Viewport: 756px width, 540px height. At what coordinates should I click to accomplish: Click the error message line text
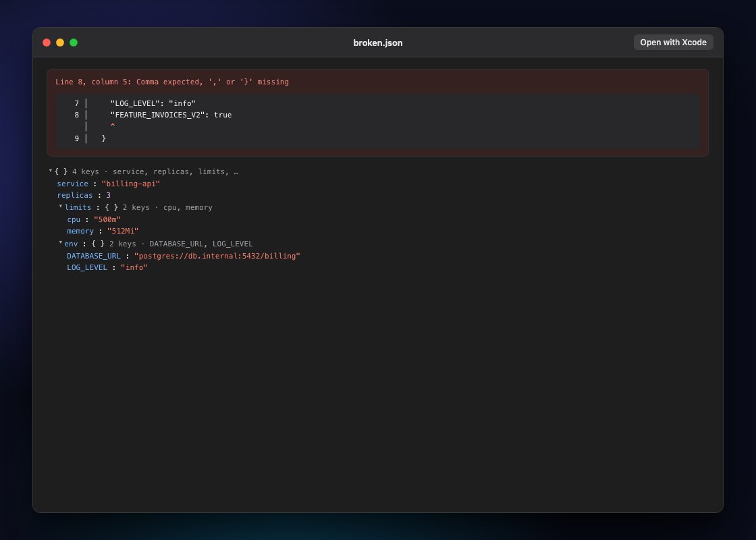pos(172,82)
